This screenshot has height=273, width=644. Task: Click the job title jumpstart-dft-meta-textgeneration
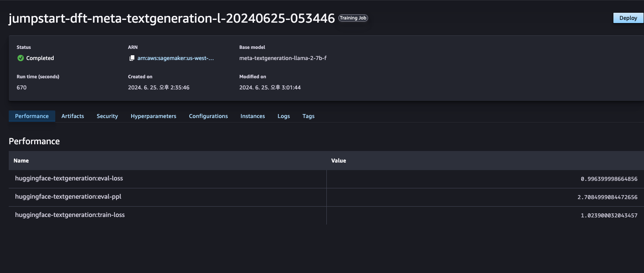click(x=172, y=18)
